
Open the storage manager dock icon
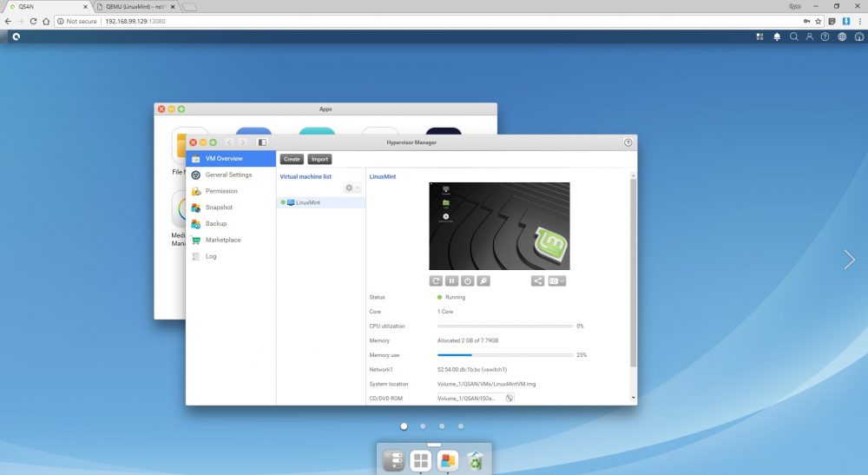(x=393, y=460)
